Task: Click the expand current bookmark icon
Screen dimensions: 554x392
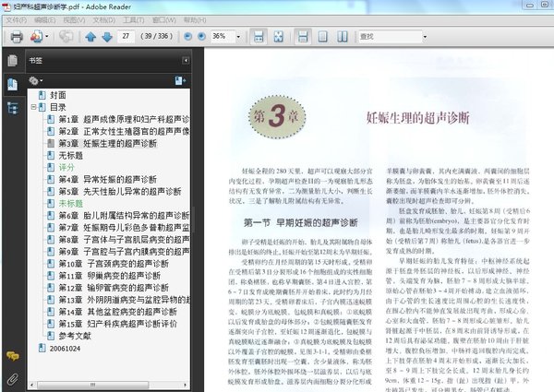Action: coord(180,81)
